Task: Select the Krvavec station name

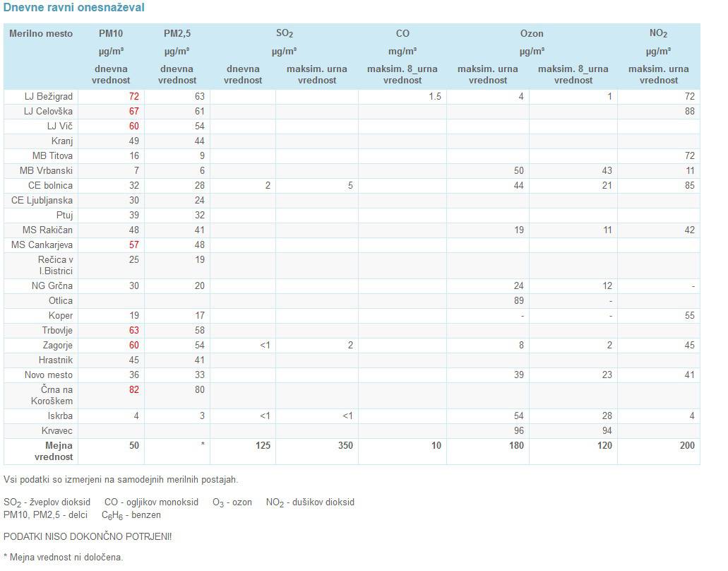Action: 57,430
